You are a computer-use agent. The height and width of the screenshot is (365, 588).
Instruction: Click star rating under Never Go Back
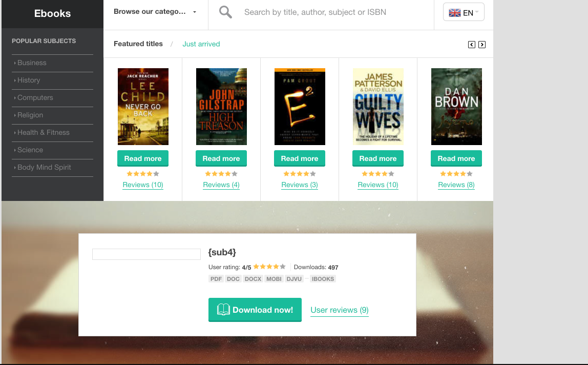(x=143, y=174)
